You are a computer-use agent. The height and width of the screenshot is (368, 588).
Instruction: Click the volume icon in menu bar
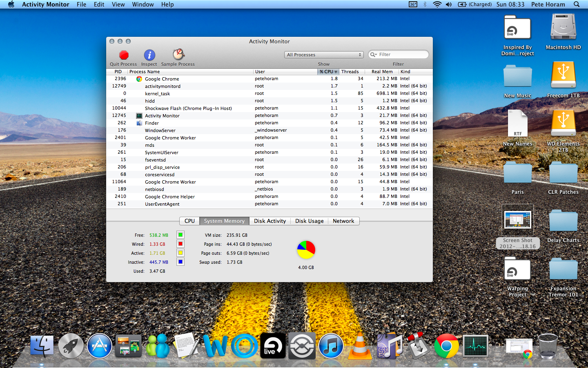click(x=449, y=4)
